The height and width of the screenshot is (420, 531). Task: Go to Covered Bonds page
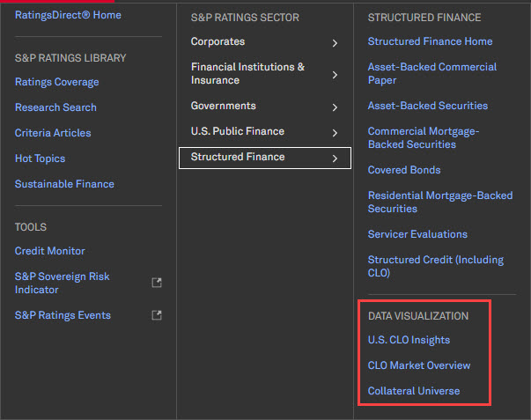point(404,170)
